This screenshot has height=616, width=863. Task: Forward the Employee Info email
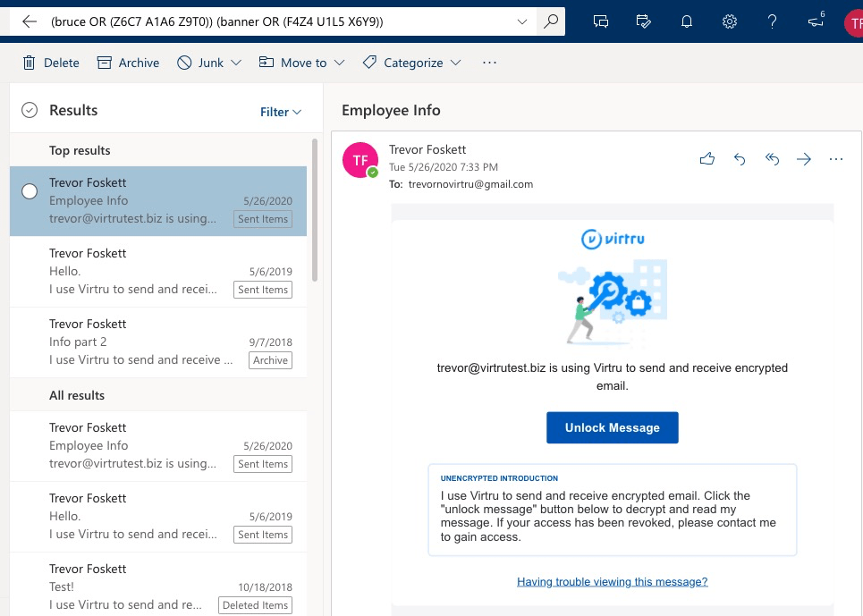[804, 159]
